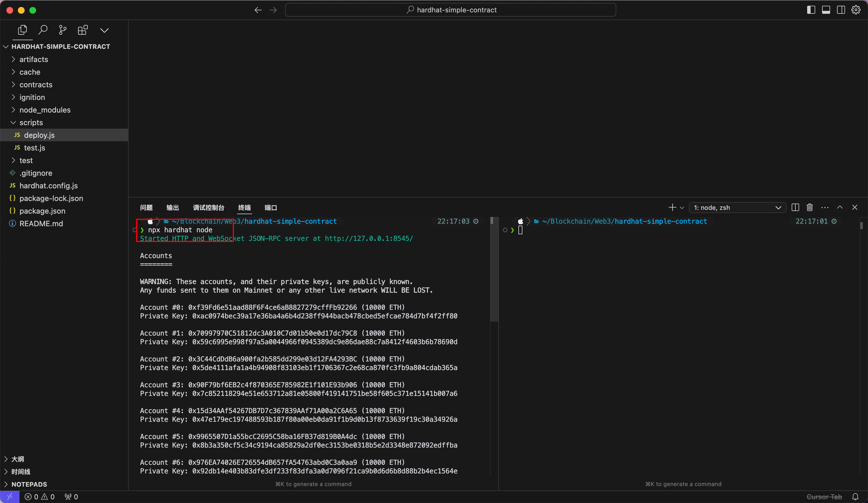868x503 pixels.
Task: Open package-lock.json file
Action: [x=64, y=198]
